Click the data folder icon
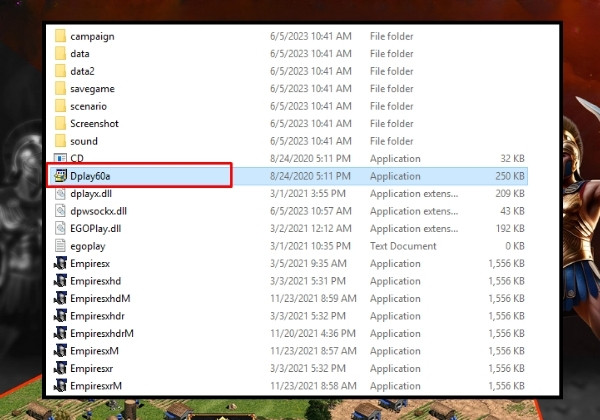This screenshot has height=420, width=600. [x=60, y=54]
